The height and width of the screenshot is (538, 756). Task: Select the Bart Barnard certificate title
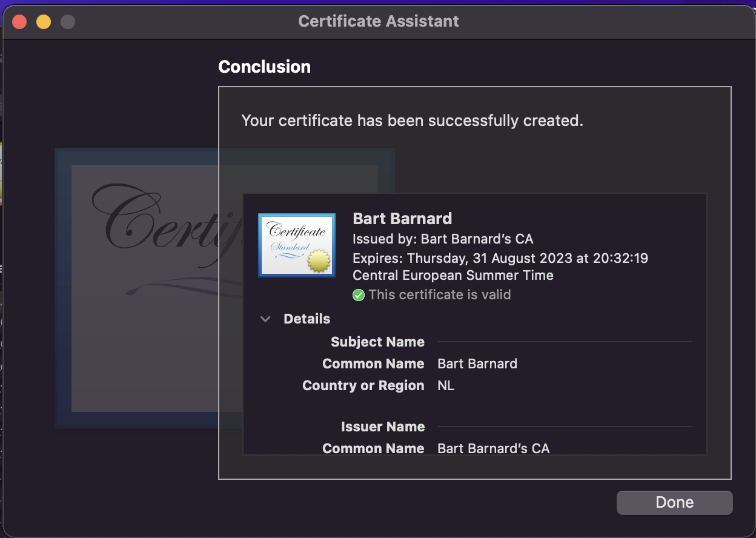coord(402,219)
